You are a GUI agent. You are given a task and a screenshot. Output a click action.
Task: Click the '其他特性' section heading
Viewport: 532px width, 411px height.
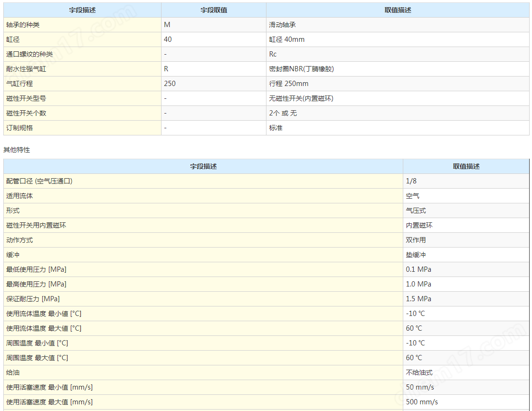(x=17, y=150)
